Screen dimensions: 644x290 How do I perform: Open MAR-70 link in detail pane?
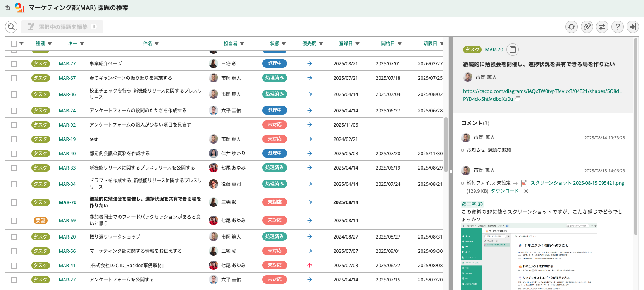(494, 50)
